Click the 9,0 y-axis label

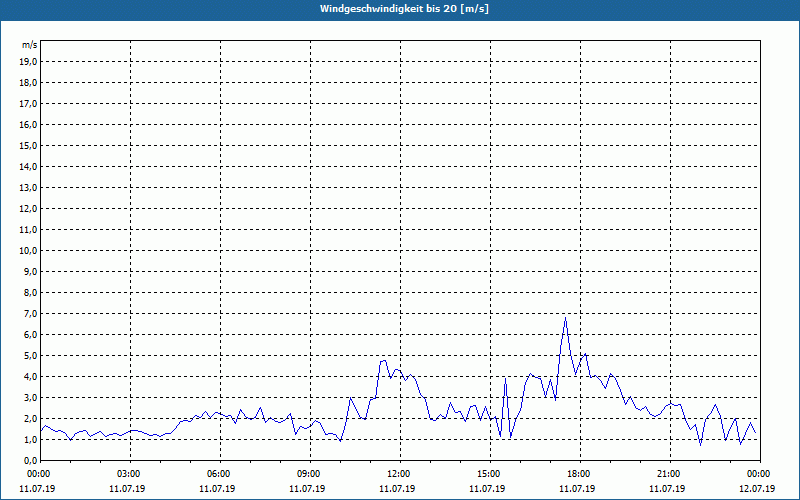click(30, 271)
